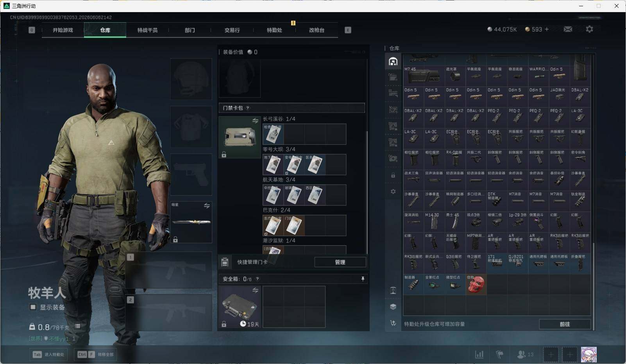Select the 钛金制退 muzzle item

pos(580,201)
